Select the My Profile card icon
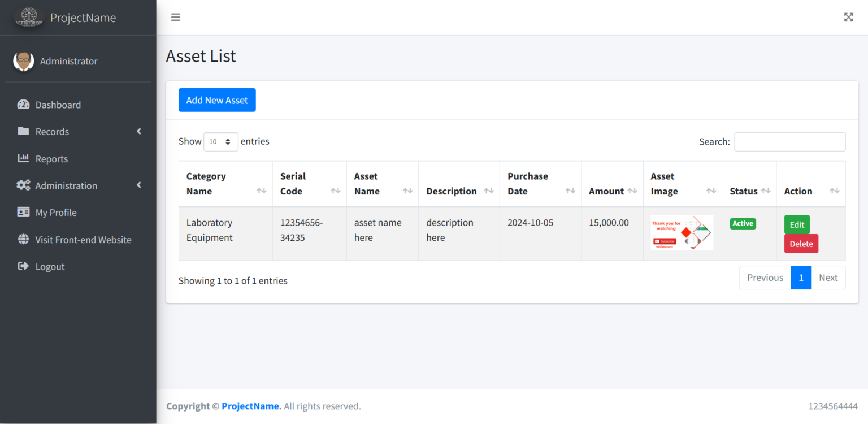This screenshot has height=424, width=868. 23,212
